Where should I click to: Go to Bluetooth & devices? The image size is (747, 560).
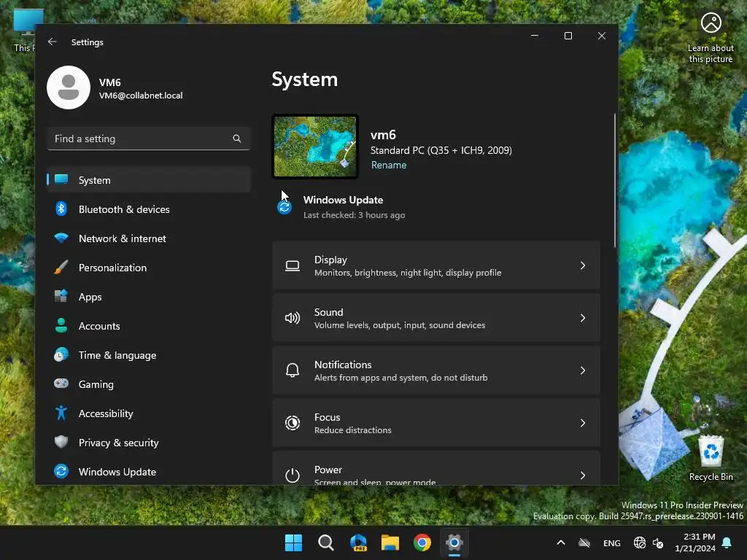pos(149,209)
